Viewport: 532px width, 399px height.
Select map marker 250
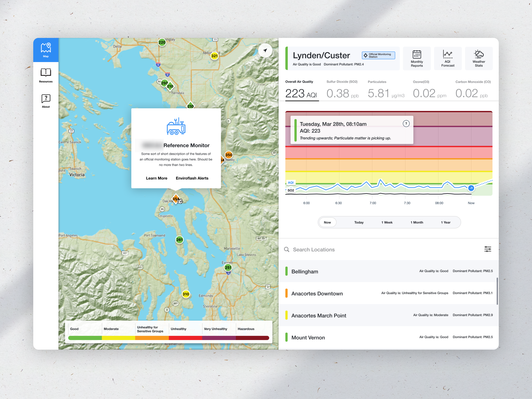click(x=164, y=83)
